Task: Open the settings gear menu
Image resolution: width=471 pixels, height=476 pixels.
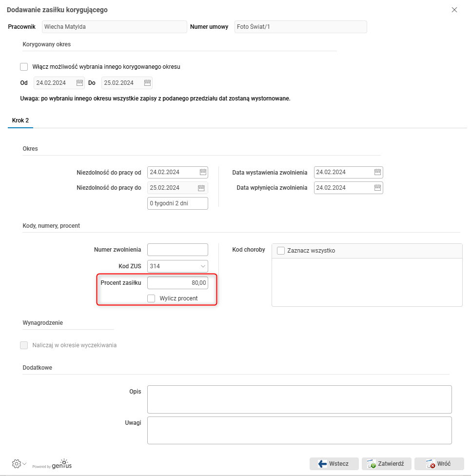Action: pos(17,463)
